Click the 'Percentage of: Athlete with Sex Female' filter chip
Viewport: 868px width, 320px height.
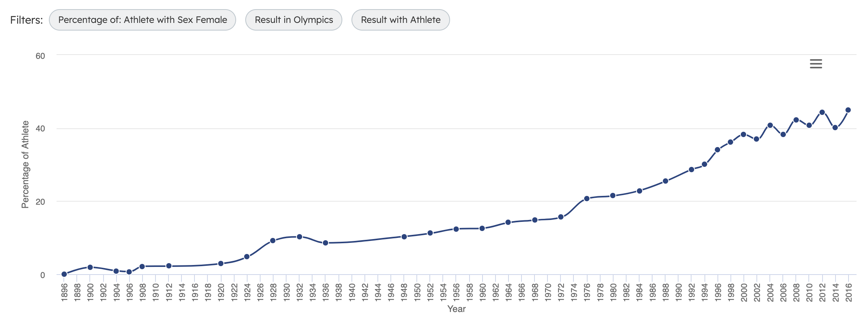[143, 19]
